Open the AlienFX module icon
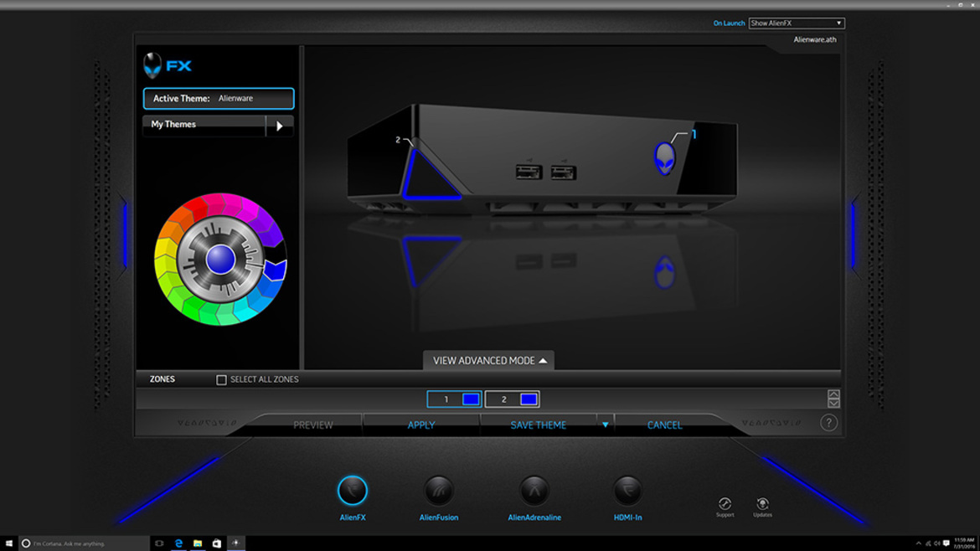Image resolution: width=980 pixels, height=551 pixels. click(x=353, y=491)
